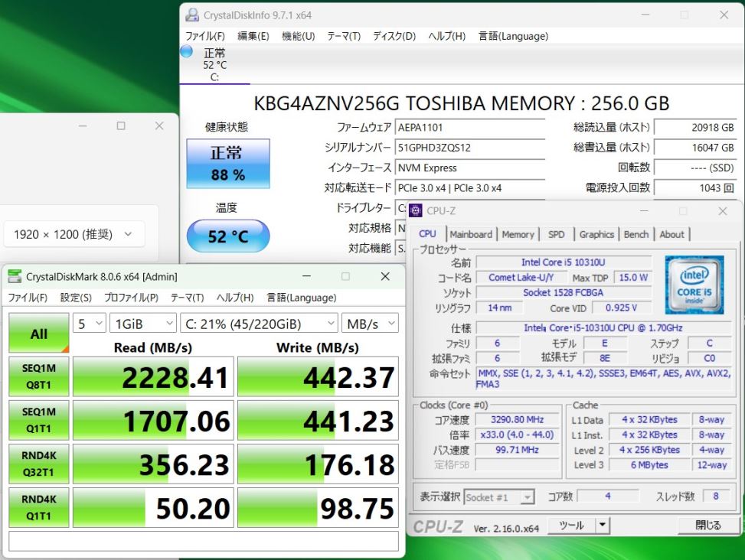Open the 1920 × 1200 resolution dropdown

tap(74, 234)
